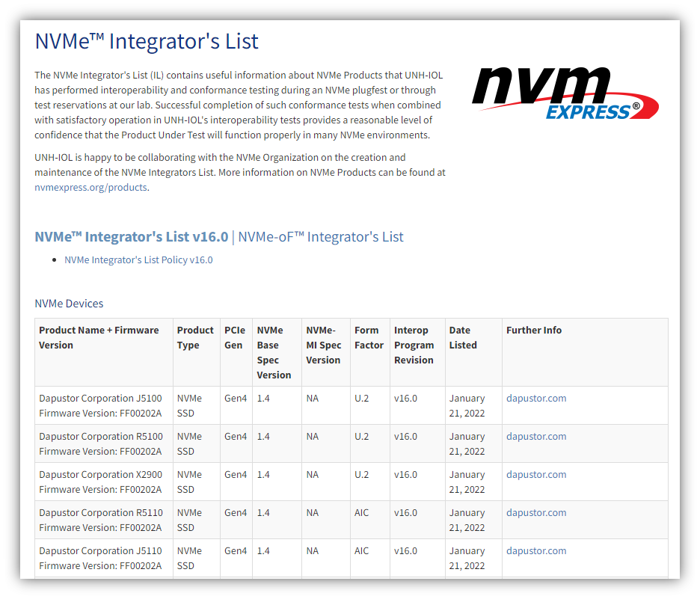Open dapustor.com link in X2900 row
The height and width of the screenshot is (599, 700).
click(536, 474)
